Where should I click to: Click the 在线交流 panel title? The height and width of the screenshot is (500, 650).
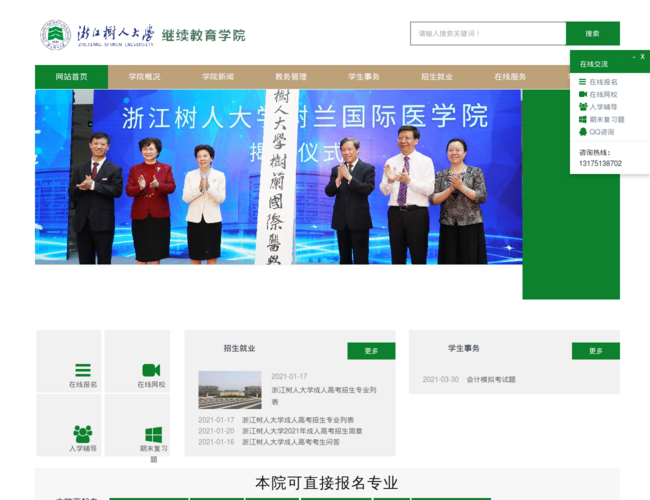[594, 64]
